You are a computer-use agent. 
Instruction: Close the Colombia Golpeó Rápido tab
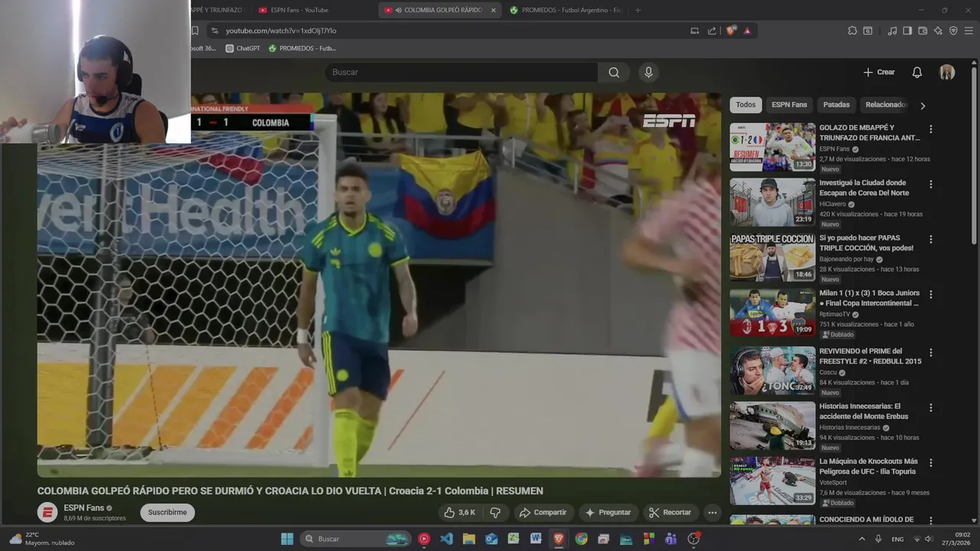(493, 10)
